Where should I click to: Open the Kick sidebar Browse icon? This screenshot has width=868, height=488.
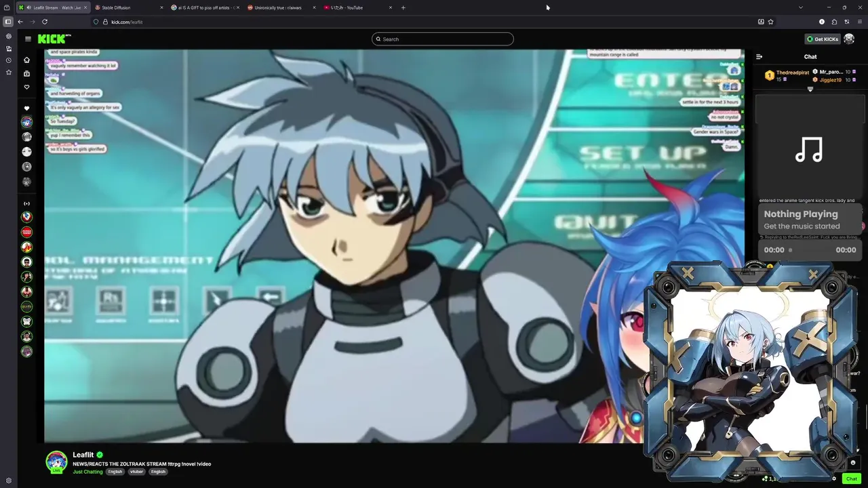(x=27, y=73)
